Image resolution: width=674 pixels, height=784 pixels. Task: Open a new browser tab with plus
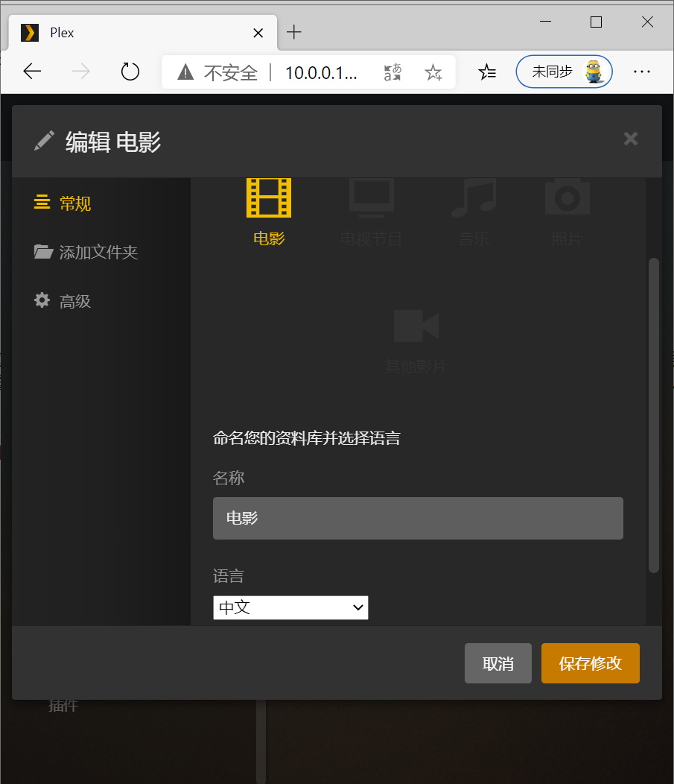point(293,32)
